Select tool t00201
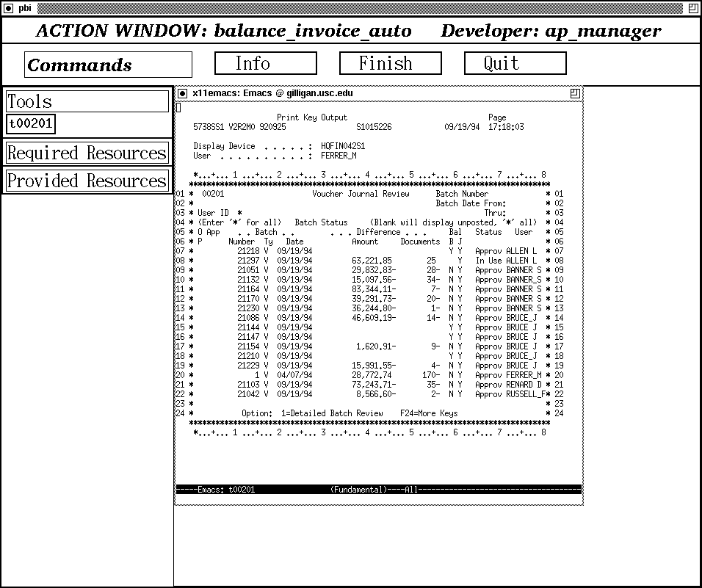This screenshot has height=588, width=702. coord(31,124)
